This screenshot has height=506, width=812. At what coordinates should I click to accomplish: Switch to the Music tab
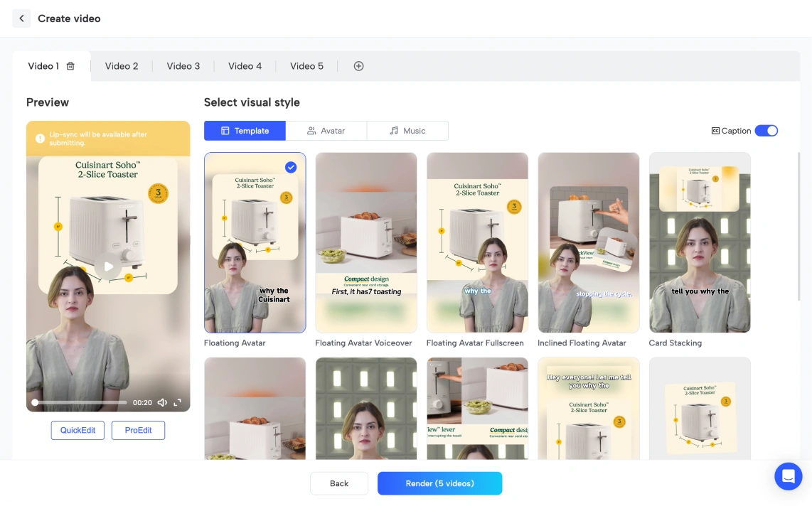point(407,131)
